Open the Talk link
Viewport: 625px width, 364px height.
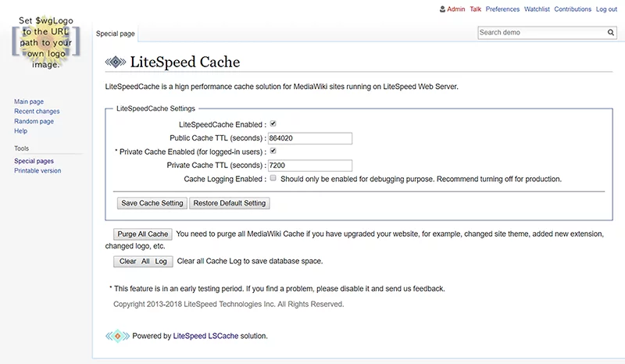[476, 9]
